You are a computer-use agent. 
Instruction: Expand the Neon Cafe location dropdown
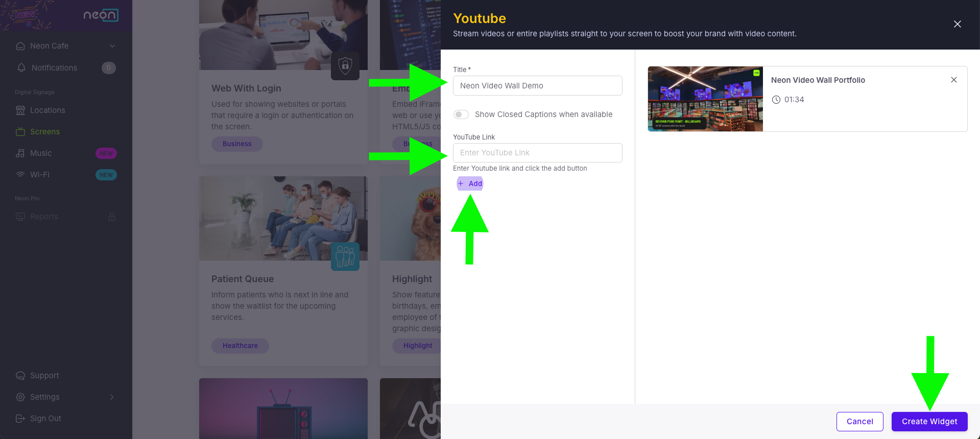[112, 46]
